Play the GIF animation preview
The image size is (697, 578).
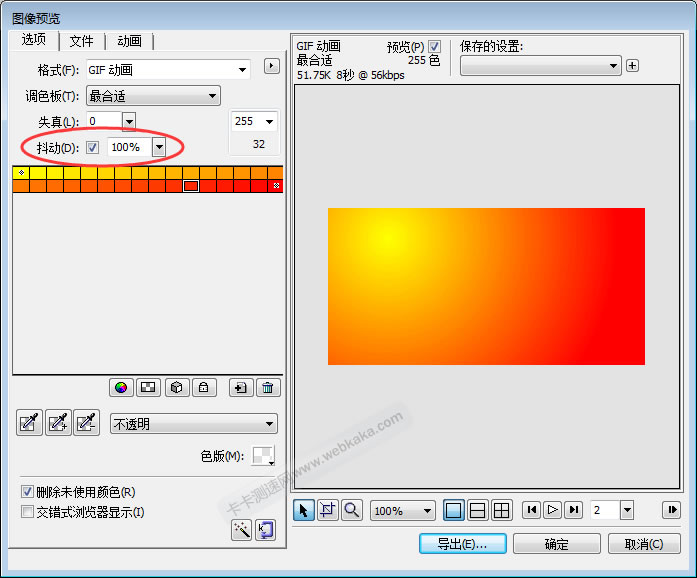coord(553,510)
